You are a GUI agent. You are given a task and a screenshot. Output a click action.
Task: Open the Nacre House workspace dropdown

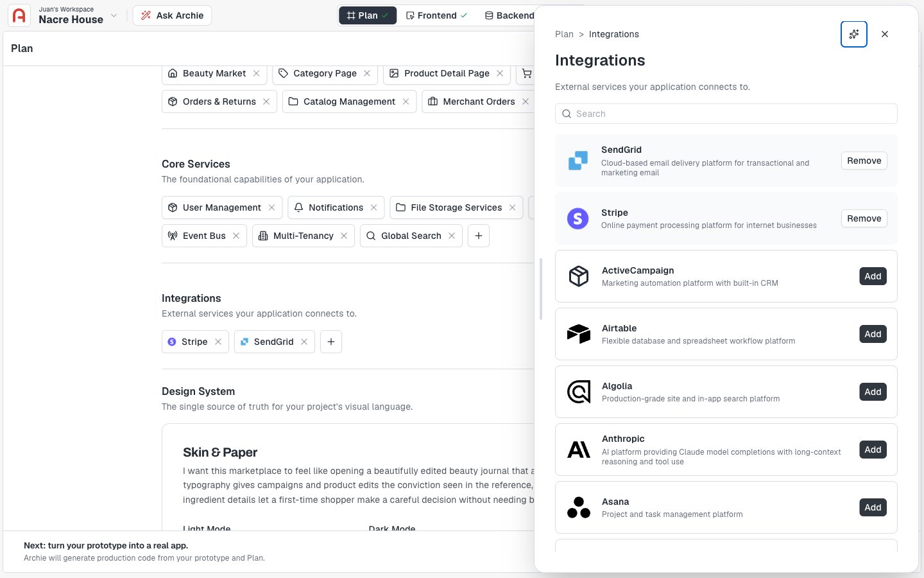tap(114, 15)
